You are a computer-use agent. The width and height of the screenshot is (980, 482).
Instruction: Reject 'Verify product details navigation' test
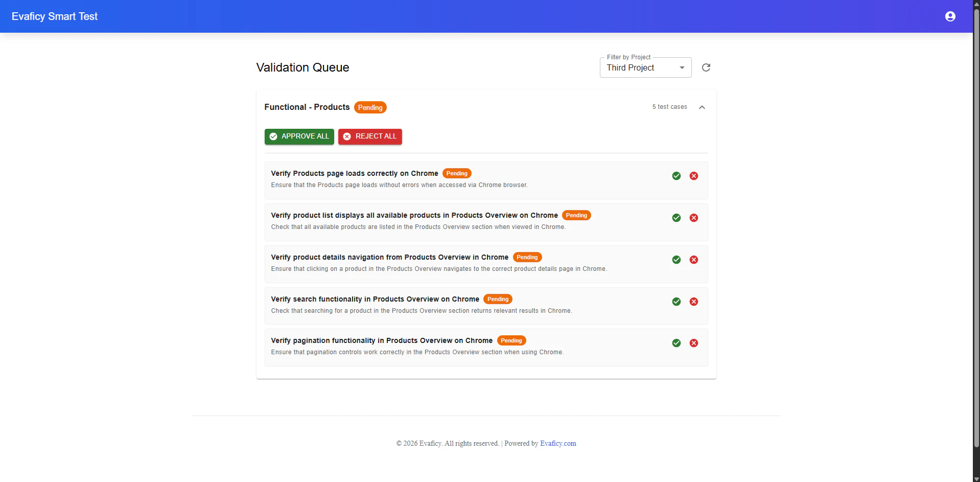pos(694,260)
